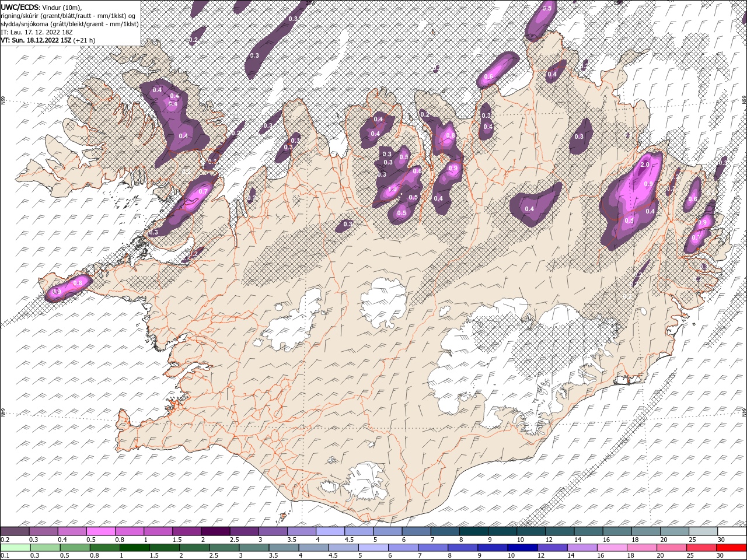Click the 'rigning/skúrir (grænt/blátt/rautt - mm/1klst) og' line
Viewport: 747px width, 560px height.
(x=68, y=15)
